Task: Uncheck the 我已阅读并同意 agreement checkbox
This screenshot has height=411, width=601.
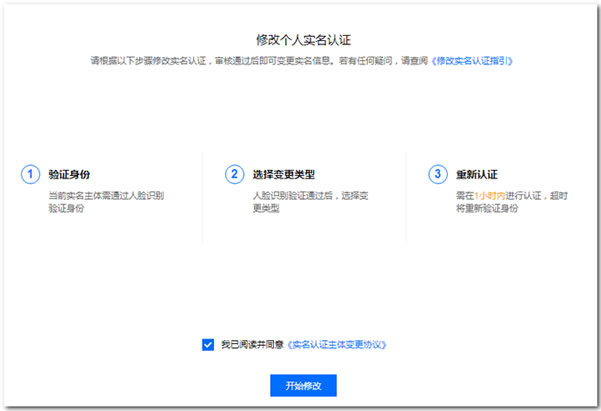Action: [208, 345]
